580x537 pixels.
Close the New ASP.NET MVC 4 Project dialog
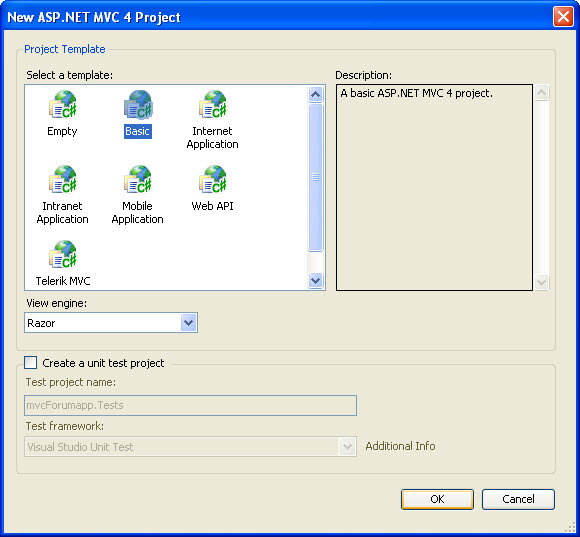(x=563, y=17)
